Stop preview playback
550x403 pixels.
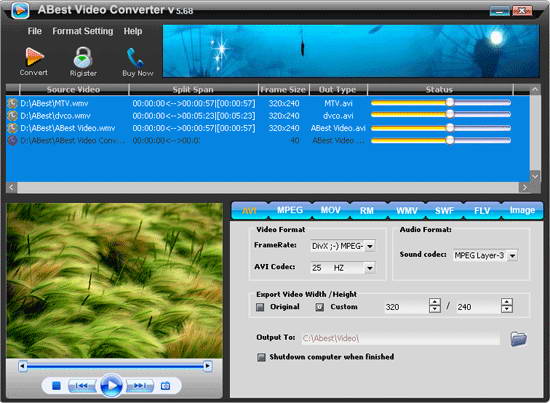56,386
